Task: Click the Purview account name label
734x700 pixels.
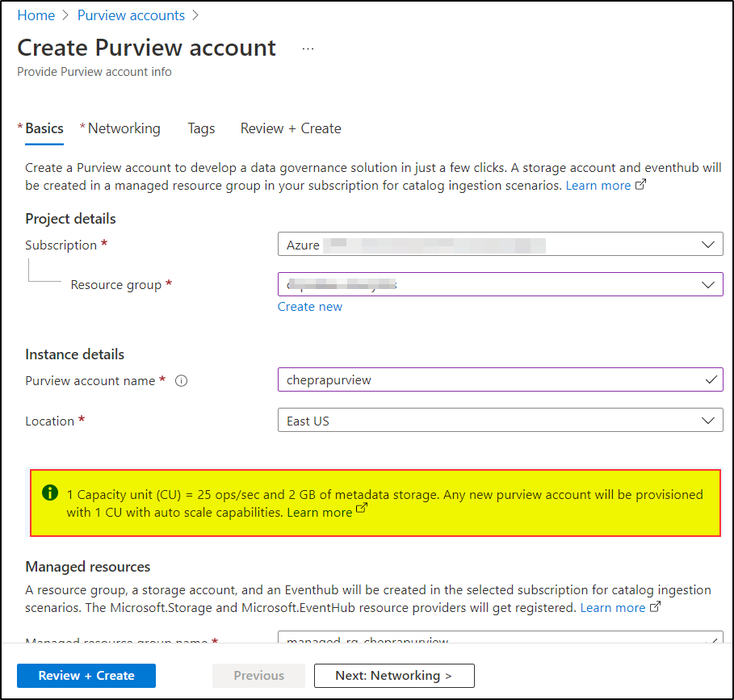Action: coord(90,381)
